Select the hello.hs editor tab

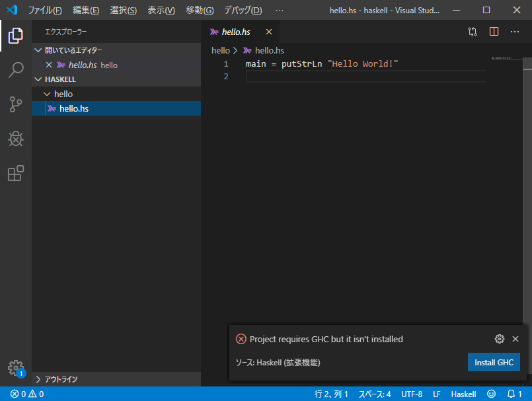[235, 31]
